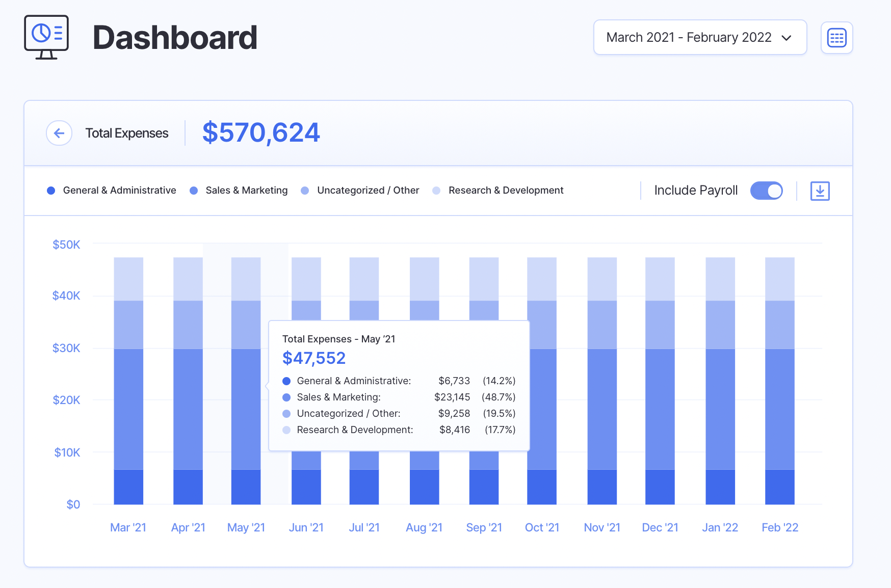The height and width of the screenshot is (588, 891).
Task: Click the Sales & Marketing legend dot
Action: tap(193, 190)
